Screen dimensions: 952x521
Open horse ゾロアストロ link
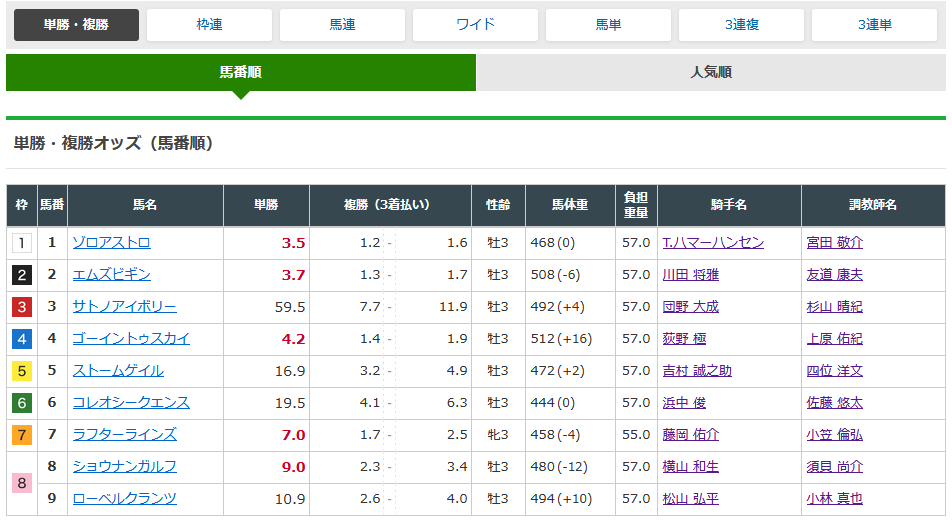click(x=112, y=243)
